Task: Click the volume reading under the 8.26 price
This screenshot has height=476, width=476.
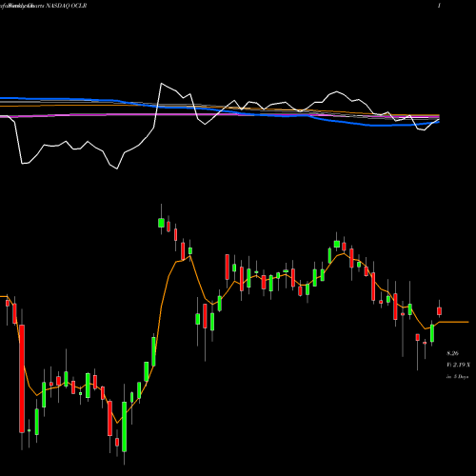Action: pos(458,366)
